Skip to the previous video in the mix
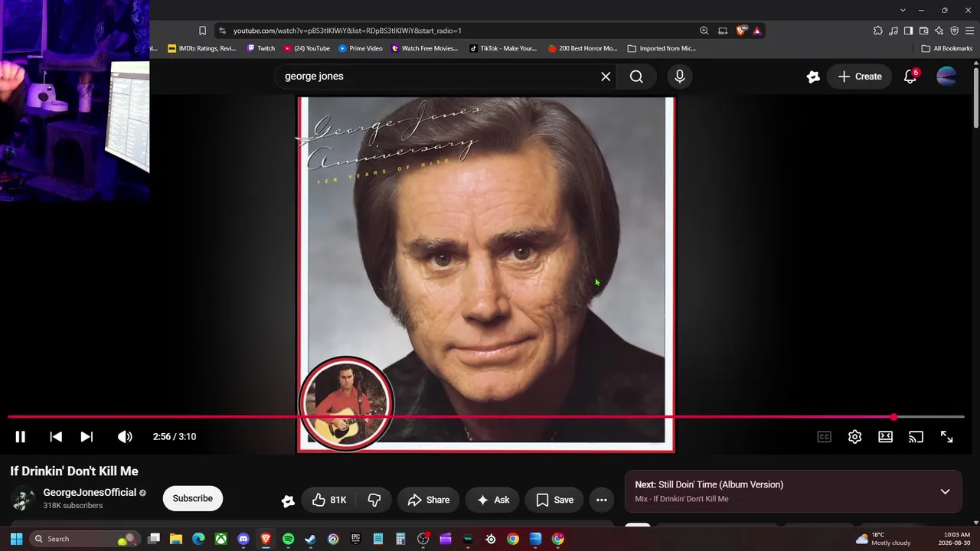 coord(56,437)
